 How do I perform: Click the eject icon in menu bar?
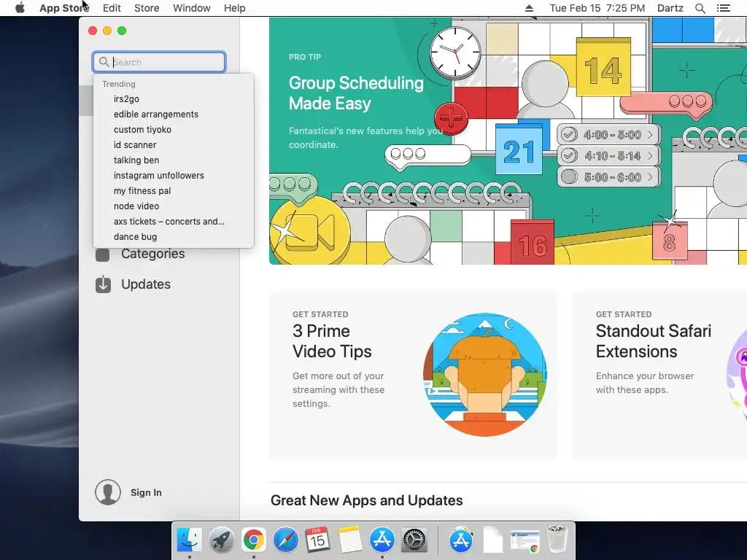pyautogui.click(x=530, y=8)
